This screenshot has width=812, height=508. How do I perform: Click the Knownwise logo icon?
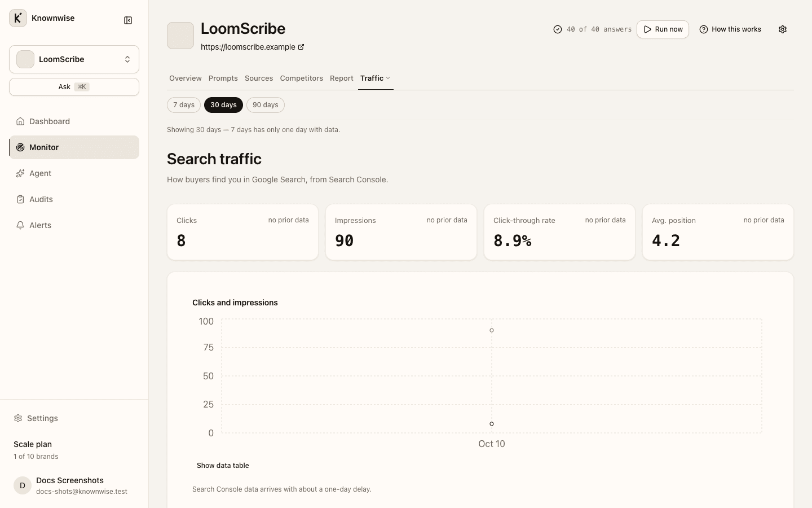tap(18, 18)
